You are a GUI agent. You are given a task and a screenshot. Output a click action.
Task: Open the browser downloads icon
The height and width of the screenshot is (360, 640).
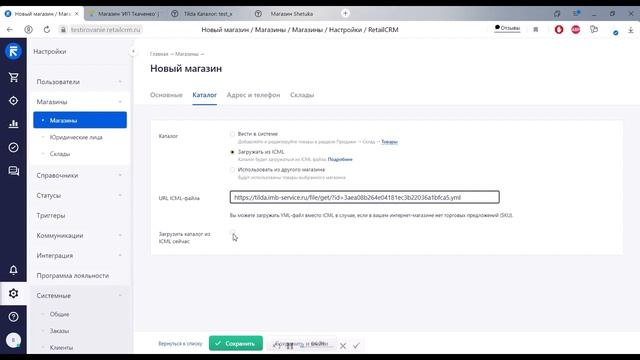pos(631,30)
